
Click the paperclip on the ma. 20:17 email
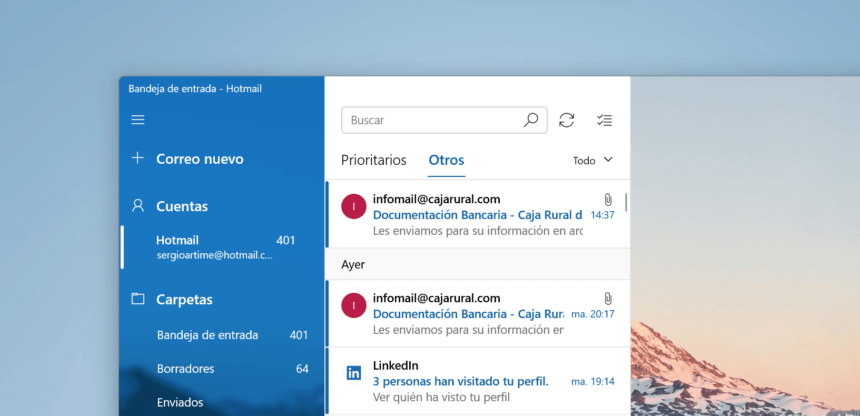pyautogui.click(x=608, y=299)
